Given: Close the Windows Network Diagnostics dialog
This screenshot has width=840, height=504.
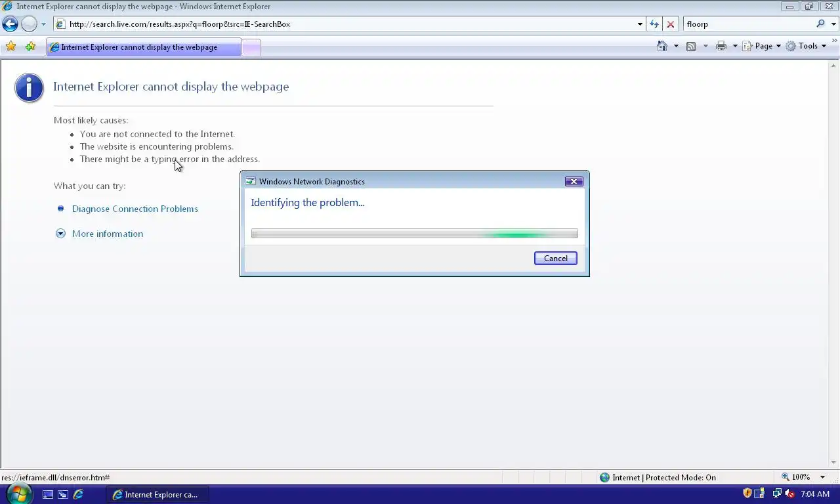Looking at the screenshot, I should point(574,181).
